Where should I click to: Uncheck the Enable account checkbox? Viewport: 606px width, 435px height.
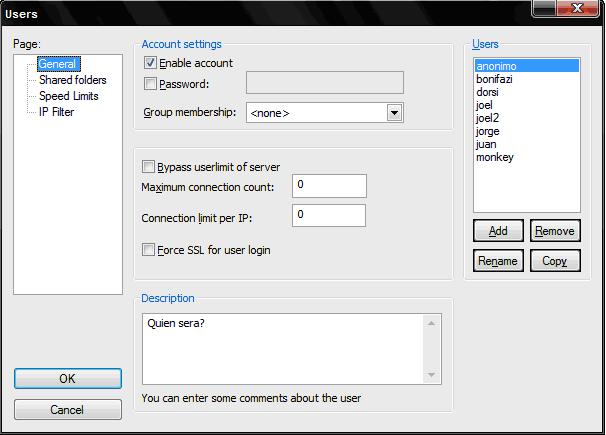pos(150,63)
